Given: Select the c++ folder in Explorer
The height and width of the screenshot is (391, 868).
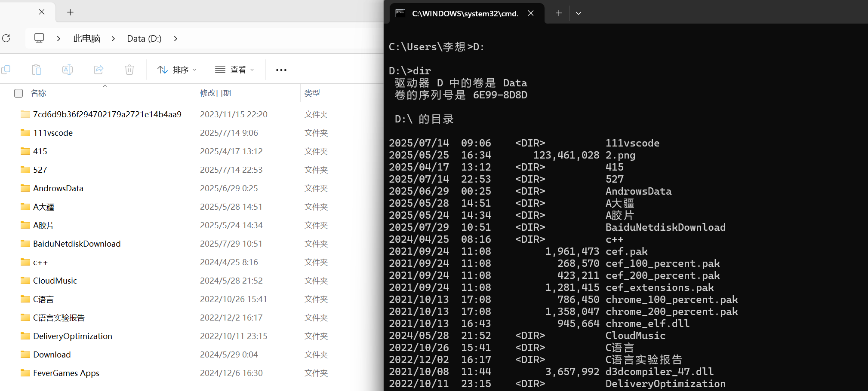Looking at the screenshot, I should tap(40, 262).
